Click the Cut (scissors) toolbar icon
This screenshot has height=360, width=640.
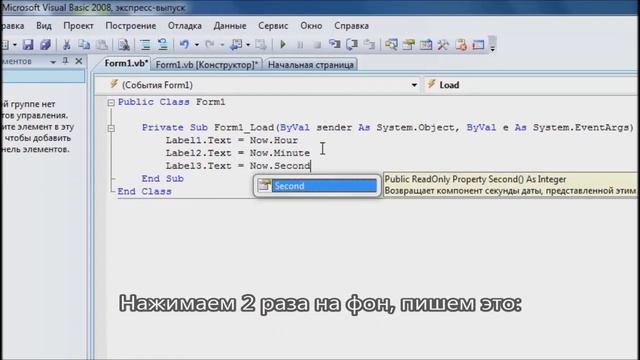point(67,44)
